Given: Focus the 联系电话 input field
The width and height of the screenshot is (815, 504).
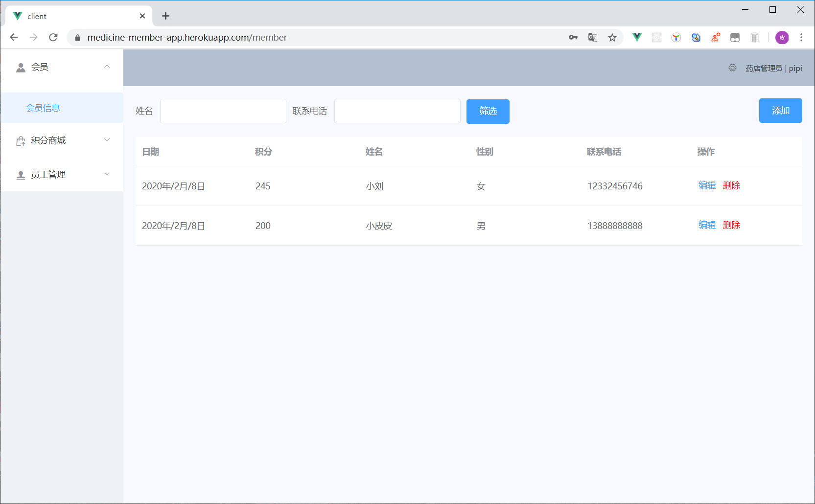Looking at the screenshot, I should pos(397,111).
